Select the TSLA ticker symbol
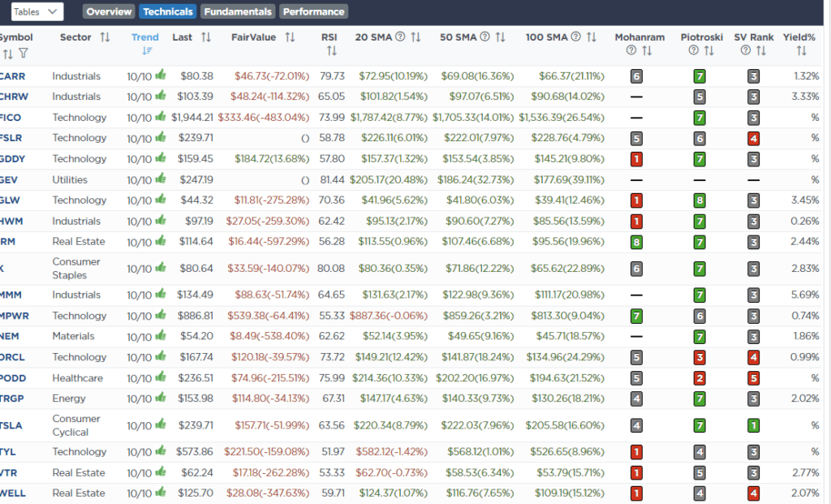Image resolution: width=831 pixels, height=504 pixels. click(9, 425)
